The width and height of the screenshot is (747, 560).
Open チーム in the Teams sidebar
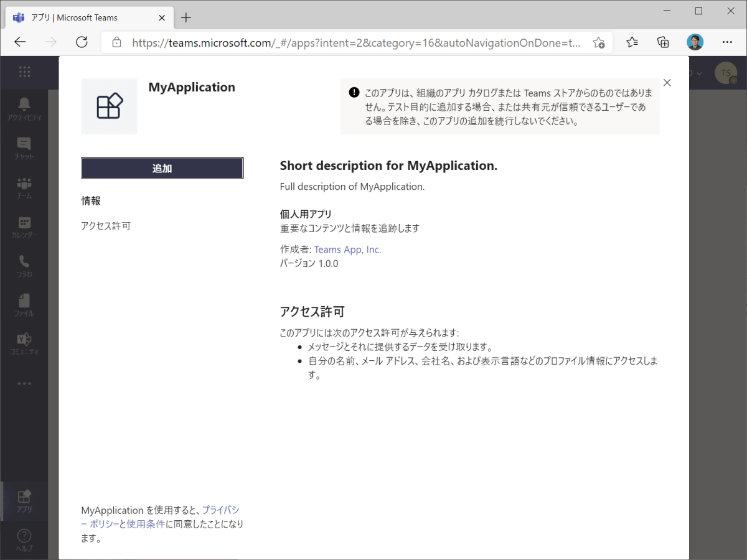[x=24, y=187]
